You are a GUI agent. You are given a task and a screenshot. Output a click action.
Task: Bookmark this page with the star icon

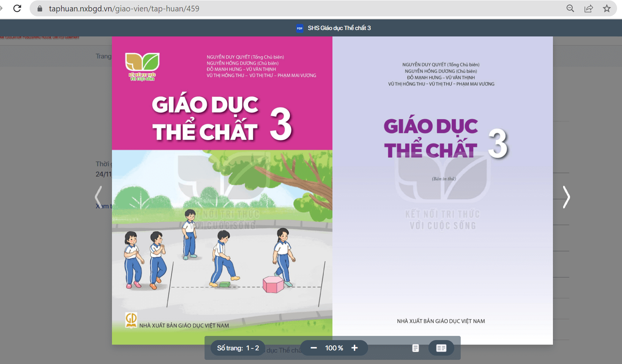coord(607,8)
